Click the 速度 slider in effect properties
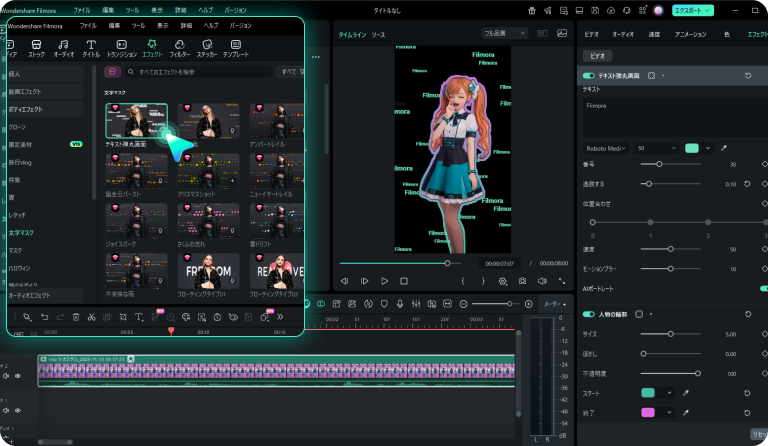Viewport: 768px width, 446px height. click(670, 249)
